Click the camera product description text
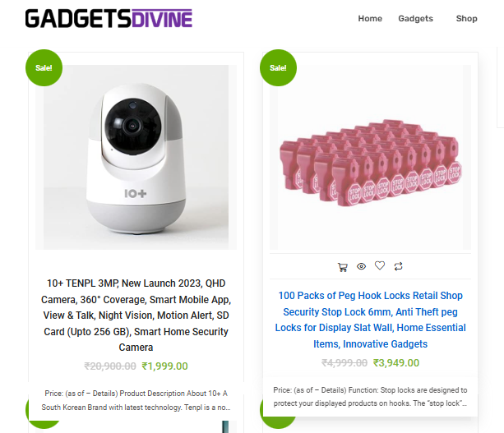Viewport: 504px width, 433px height. [136, 400]
